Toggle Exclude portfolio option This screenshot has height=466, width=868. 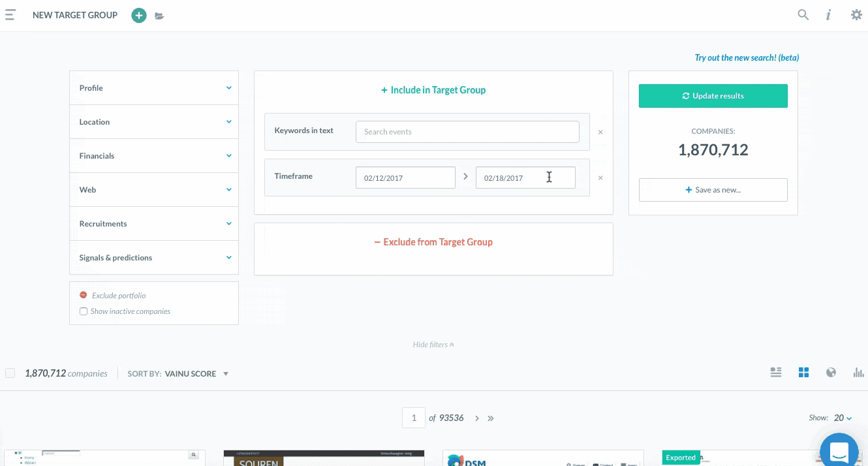coord(84,296)
